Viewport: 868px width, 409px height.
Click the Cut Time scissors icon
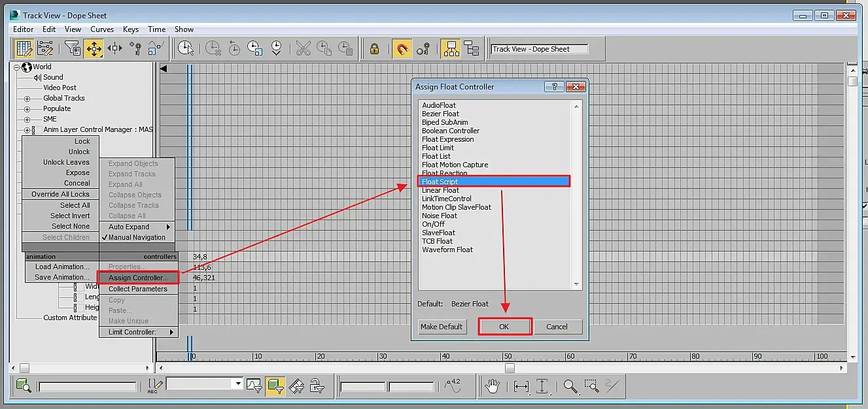[x=303, y=48]
